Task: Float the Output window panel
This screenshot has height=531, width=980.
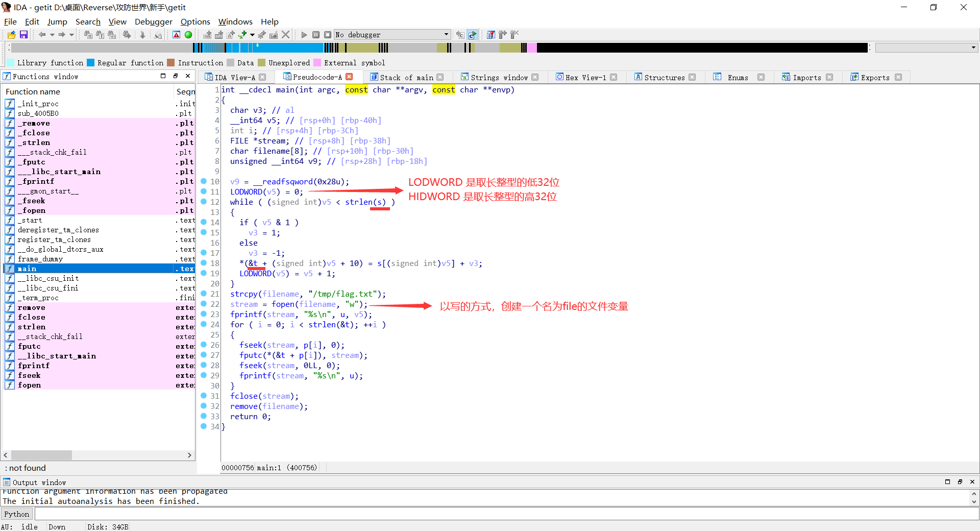Action: click(960, 482)
